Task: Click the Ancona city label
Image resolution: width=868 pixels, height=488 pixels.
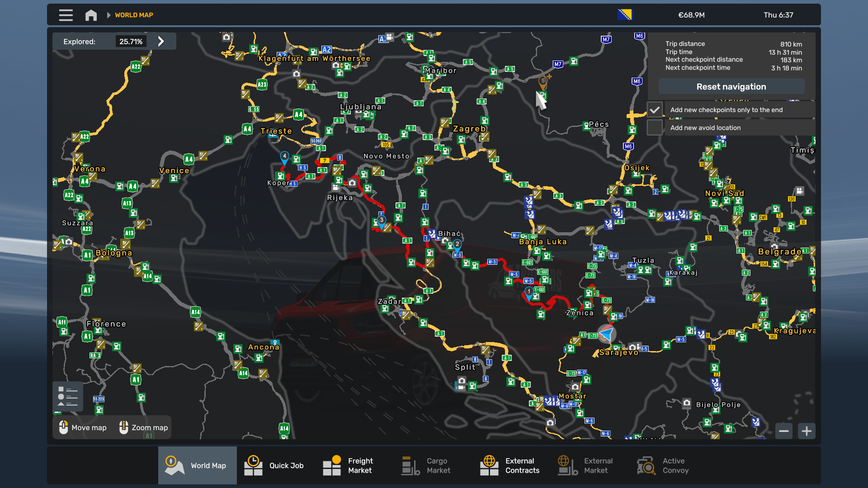Action: [264, 347]
